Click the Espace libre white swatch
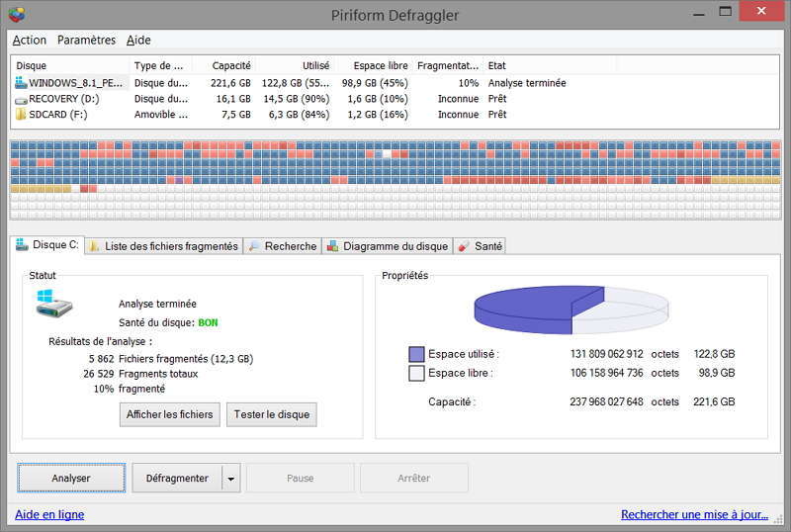 pos(416,373)
